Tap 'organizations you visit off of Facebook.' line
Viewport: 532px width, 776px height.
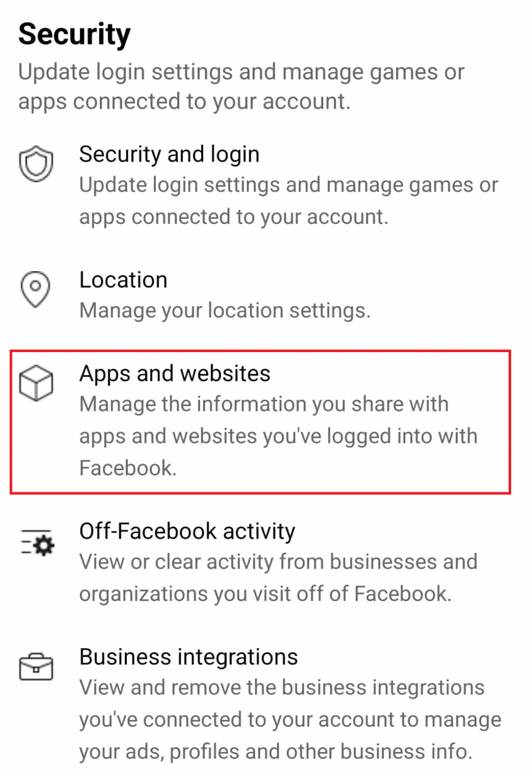265,594
